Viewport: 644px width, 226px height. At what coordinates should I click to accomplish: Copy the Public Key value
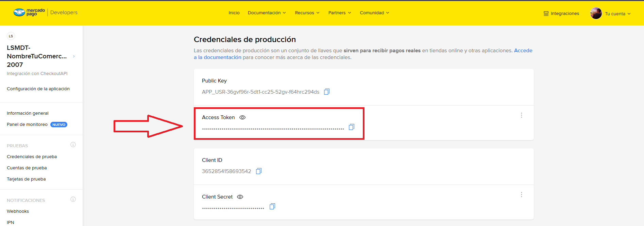click(327, 92)
